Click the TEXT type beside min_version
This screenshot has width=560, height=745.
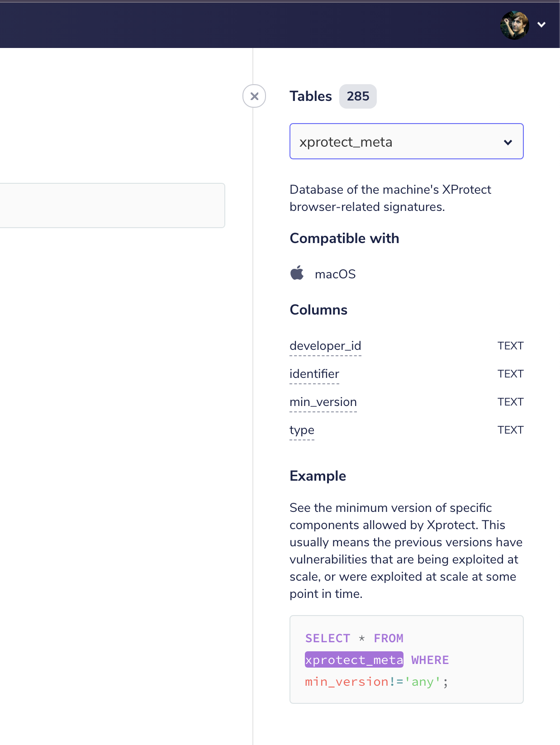click(510, 402)
